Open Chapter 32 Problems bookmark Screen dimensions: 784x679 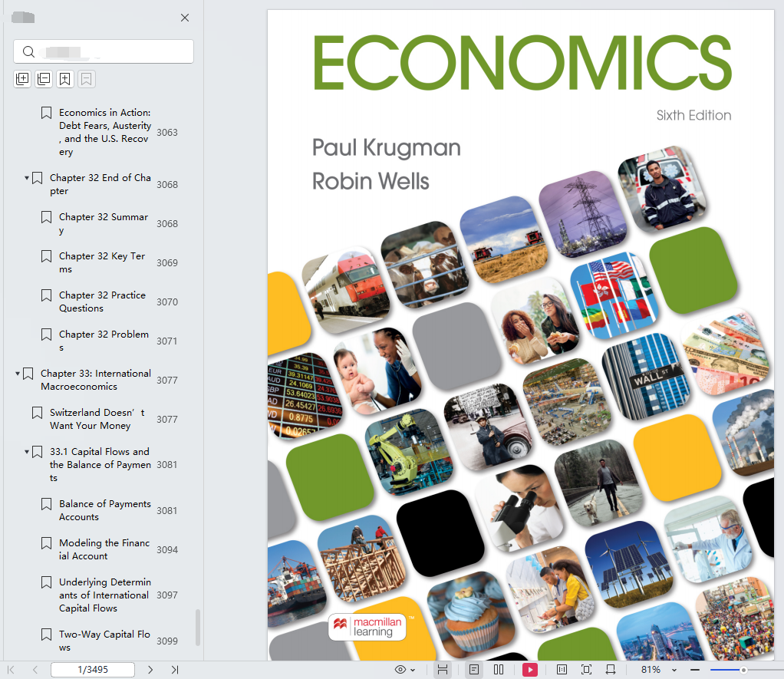104,341
